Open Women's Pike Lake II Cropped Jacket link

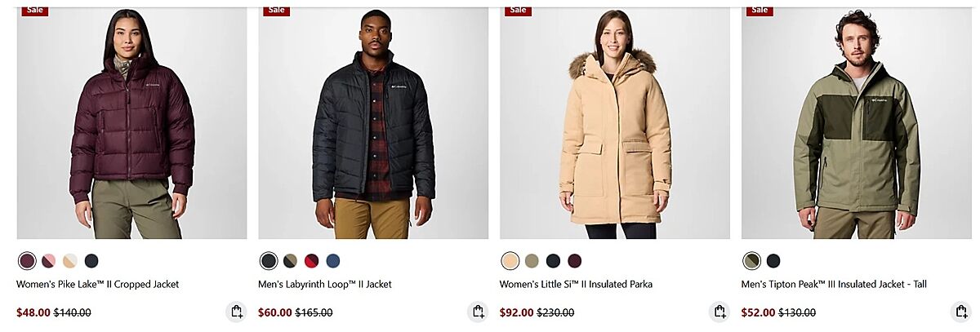pyautogui.click(x=98, y=285)
